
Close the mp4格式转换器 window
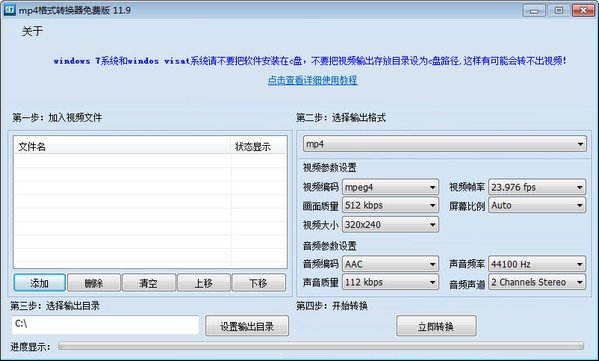(583, 10)
